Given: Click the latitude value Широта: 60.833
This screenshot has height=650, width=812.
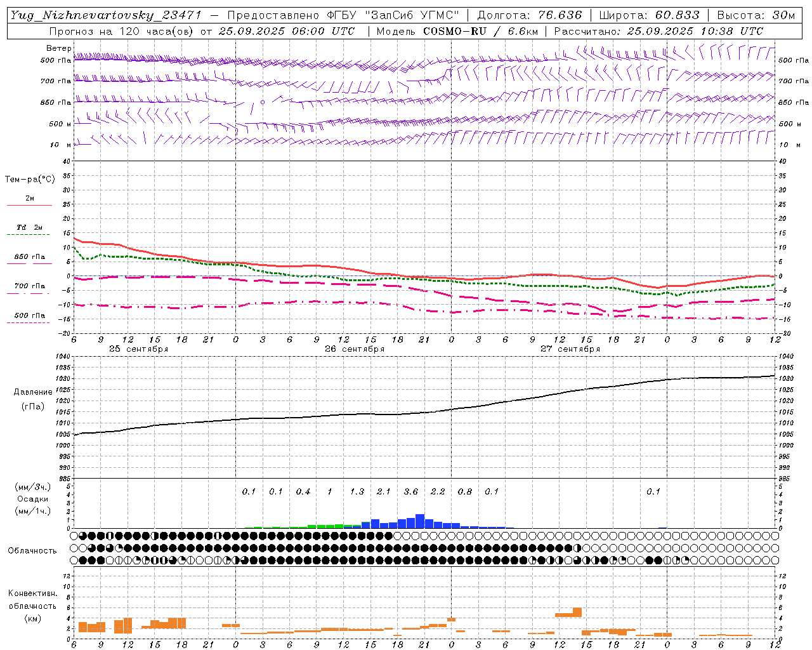Looking at the screenshot, I should (x=650, y=15).
